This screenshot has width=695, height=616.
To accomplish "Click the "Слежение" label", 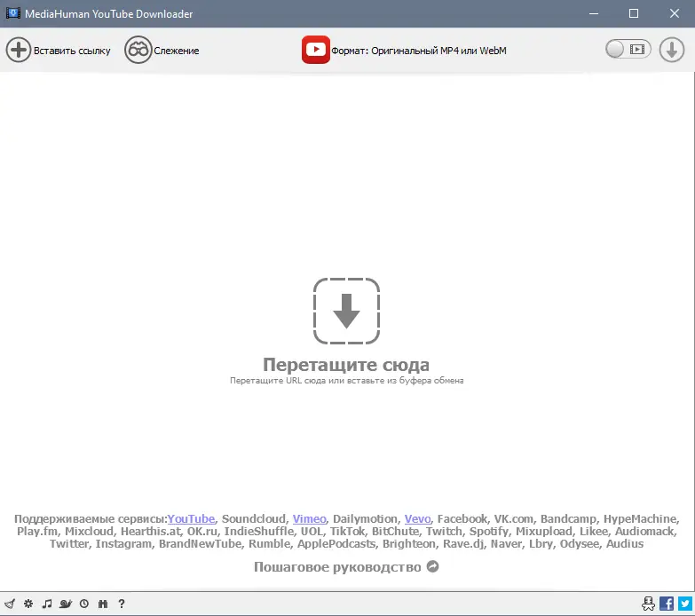I will pyautogui.click(x=177, y=51).
